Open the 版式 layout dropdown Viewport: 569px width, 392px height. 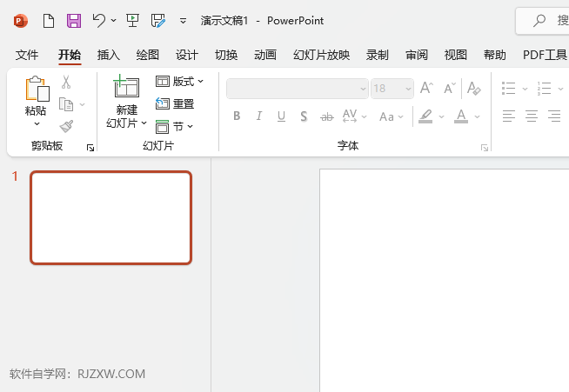pos(179,81)
